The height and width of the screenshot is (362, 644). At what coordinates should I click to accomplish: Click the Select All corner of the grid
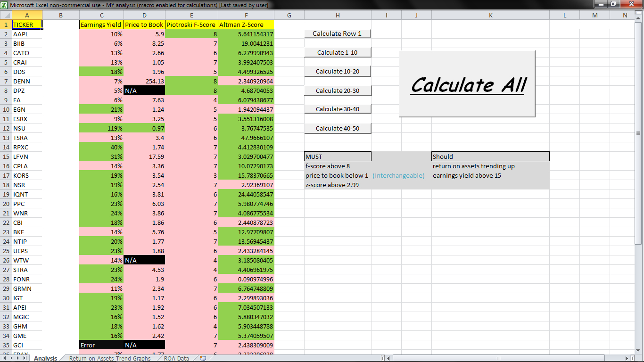(x=6, y=16)
